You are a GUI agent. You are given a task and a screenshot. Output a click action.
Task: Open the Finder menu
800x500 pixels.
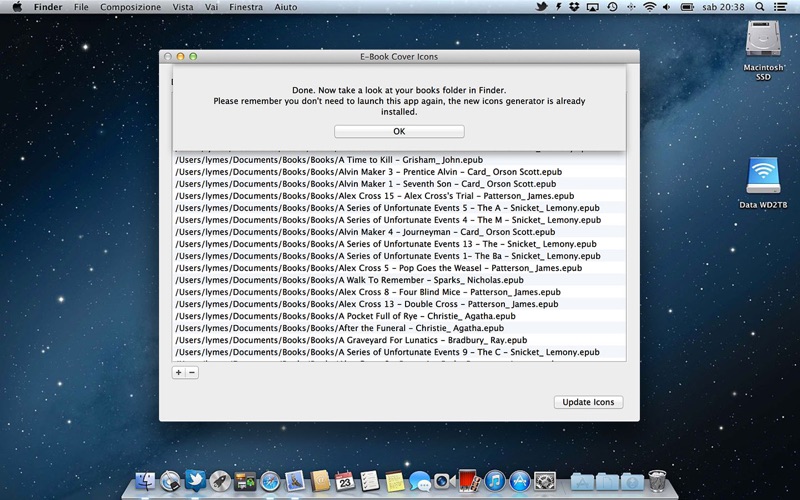pos(48,7)
